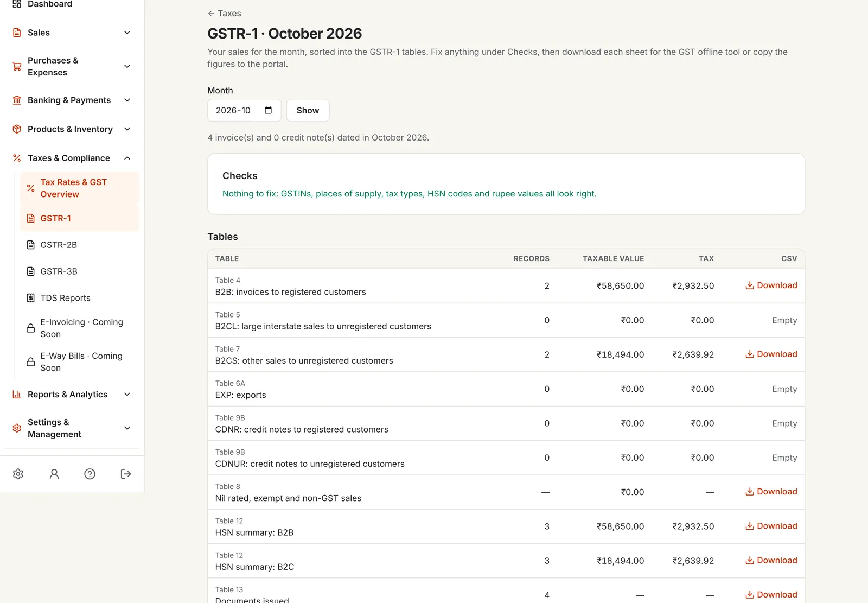Click the E-Way Bills lock icon

pos(31,362)
